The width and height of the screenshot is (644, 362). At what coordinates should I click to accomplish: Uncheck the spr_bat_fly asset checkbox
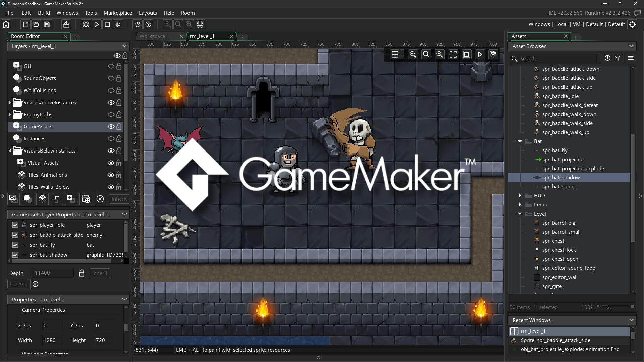[x=15, y=245]
